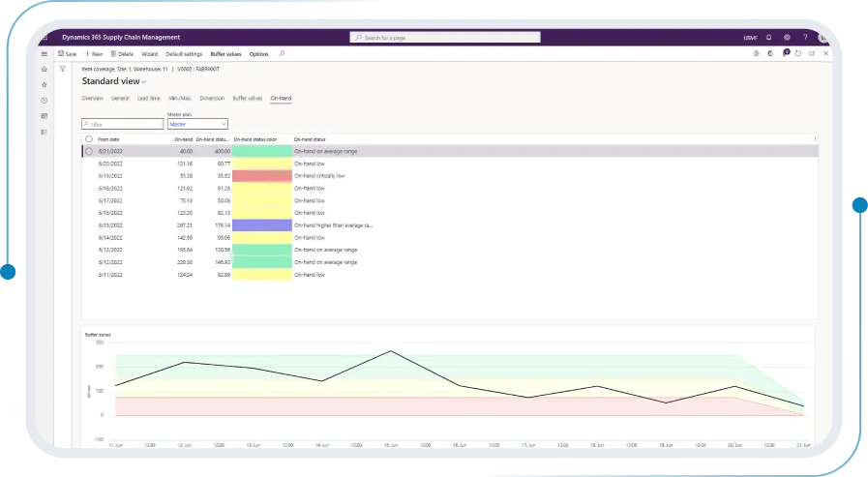
Task: Click the On-hand status color column header
Action: point(255,139)
